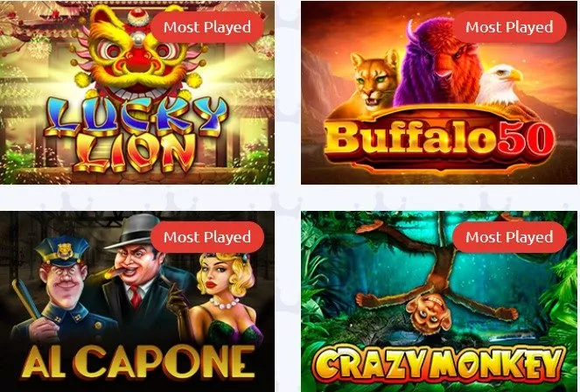Open the Al Capone game thumbnail
Viewport: 580px width, 392px height.
click(136, 301)
